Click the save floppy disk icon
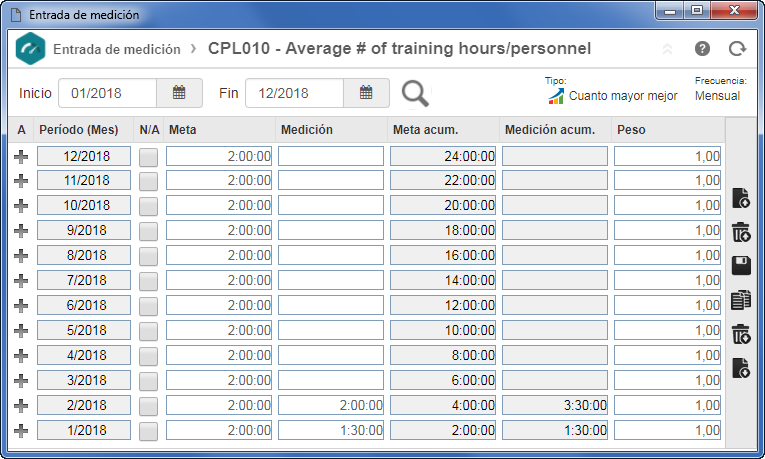Viewport: 765px width, 459px height. point(741,266)
